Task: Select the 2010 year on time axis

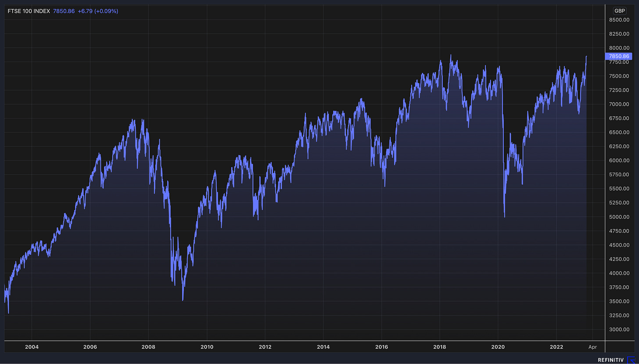Action: tap(207, 347)
